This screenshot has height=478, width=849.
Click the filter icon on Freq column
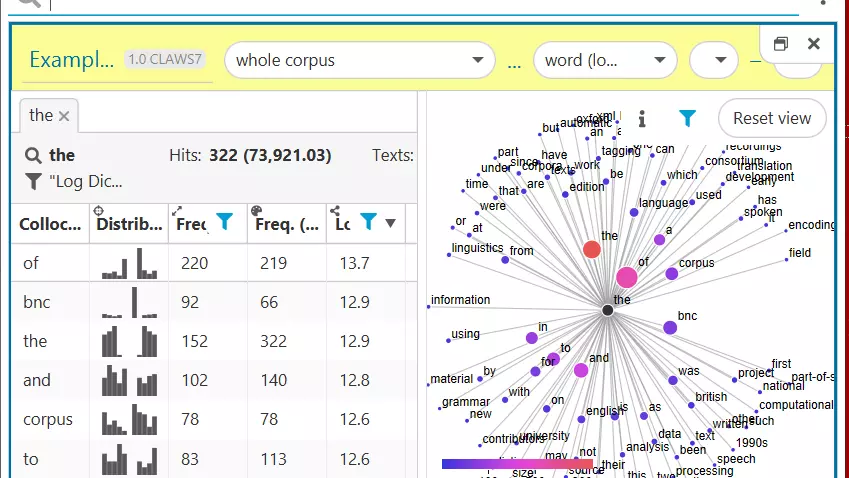click(x=225, y=221)
